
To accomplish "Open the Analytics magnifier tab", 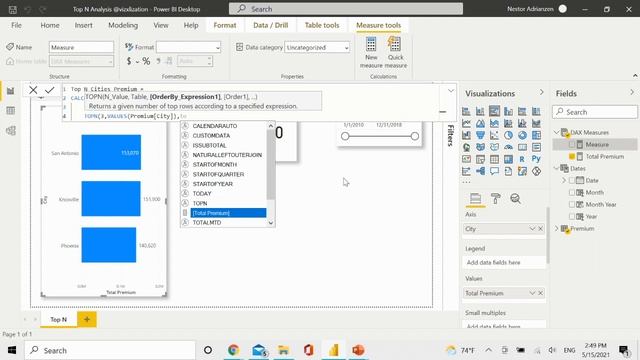I will [516, 199].
